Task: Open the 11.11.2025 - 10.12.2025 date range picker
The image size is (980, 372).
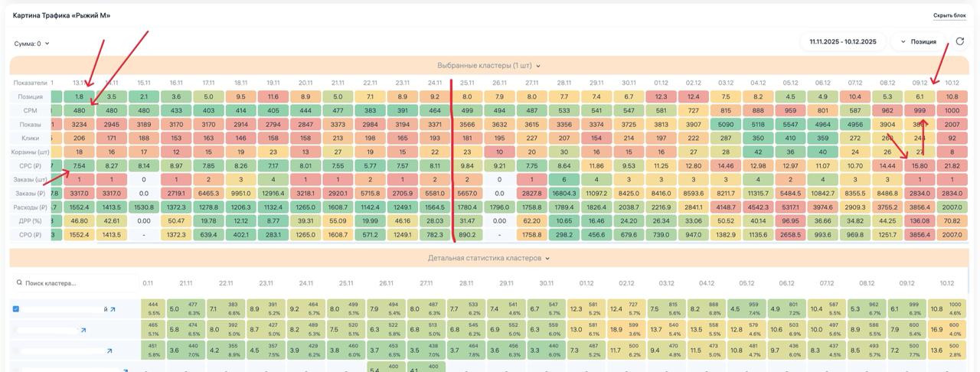Action: click(x=843, y=41)
